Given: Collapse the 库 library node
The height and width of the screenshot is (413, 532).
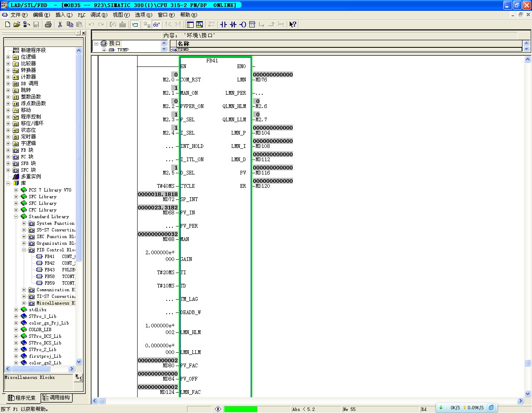Looking at the screenshot, I should (8, 183).
